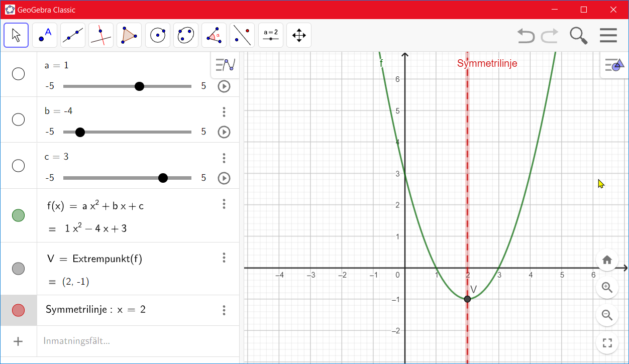Screen dimensions: 629x364
Task: Choose the Move Graphics View tool
Action: coord(299,35)
